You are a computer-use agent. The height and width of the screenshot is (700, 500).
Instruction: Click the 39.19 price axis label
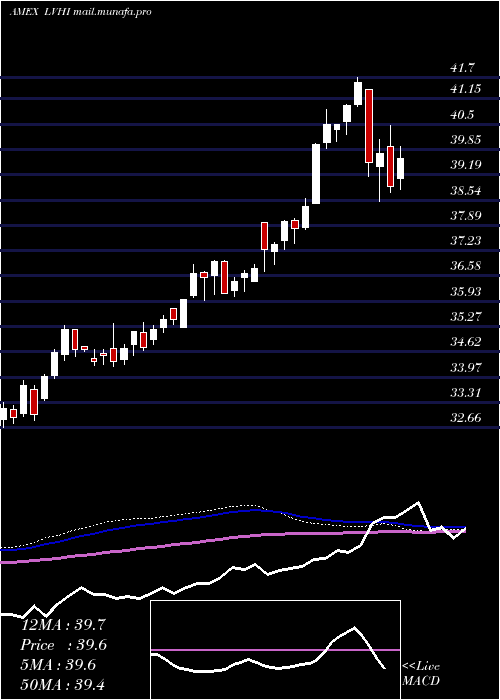[466, 165]
